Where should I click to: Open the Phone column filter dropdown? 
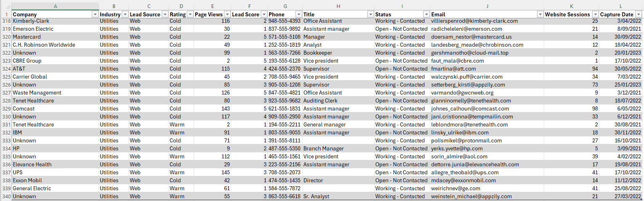[x=299, y=14]
